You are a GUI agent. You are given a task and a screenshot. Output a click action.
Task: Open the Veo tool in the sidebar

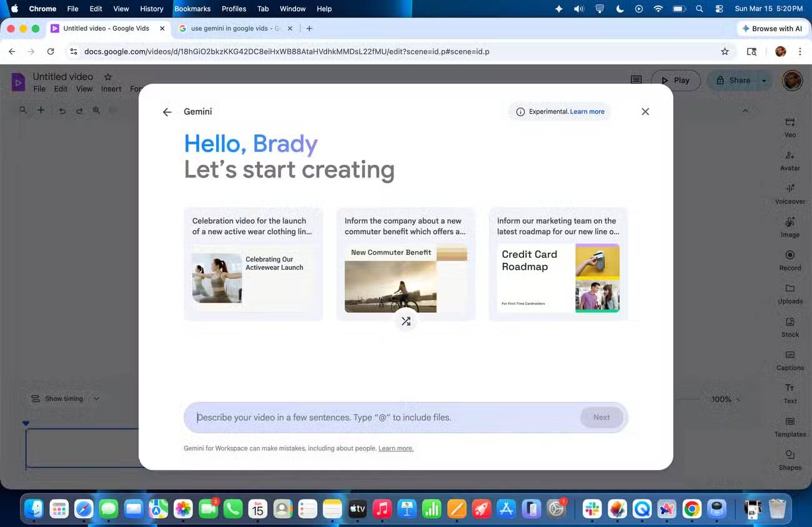(790, 127)
